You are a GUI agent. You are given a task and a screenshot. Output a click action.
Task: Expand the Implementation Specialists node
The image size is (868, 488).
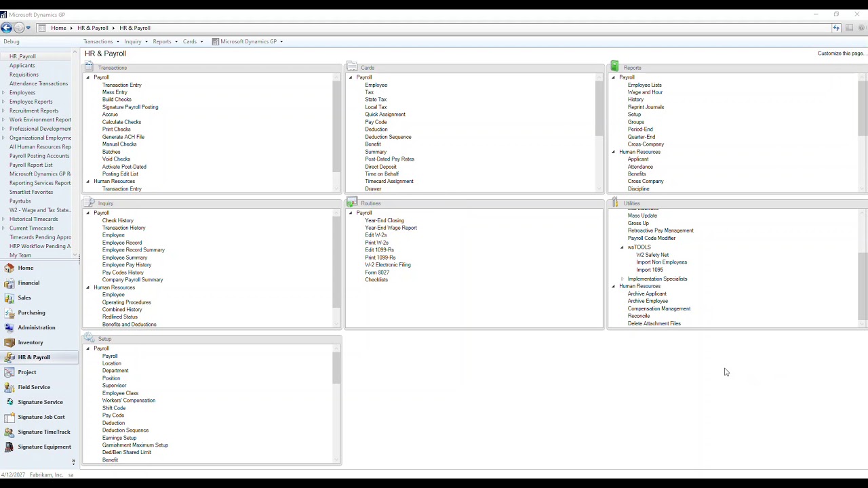tap(622, 279)
